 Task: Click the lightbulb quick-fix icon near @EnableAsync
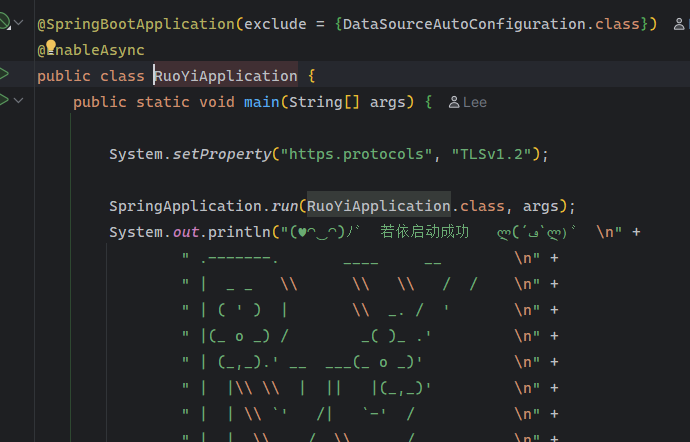tap(51, 46)
